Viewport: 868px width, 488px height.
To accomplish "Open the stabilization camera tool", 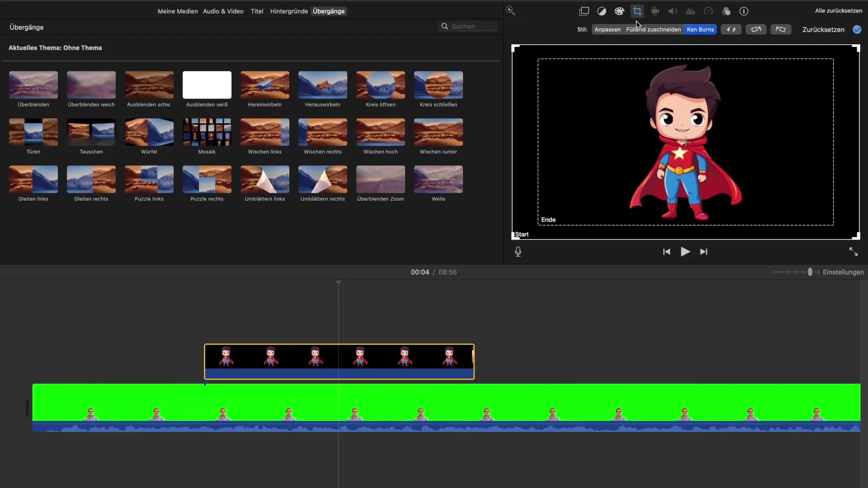I will (655, 11).
